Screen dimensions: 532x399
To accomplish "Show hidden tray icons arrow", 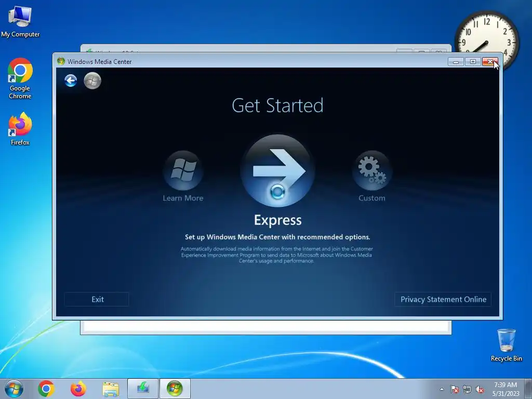I will (442, 389).
